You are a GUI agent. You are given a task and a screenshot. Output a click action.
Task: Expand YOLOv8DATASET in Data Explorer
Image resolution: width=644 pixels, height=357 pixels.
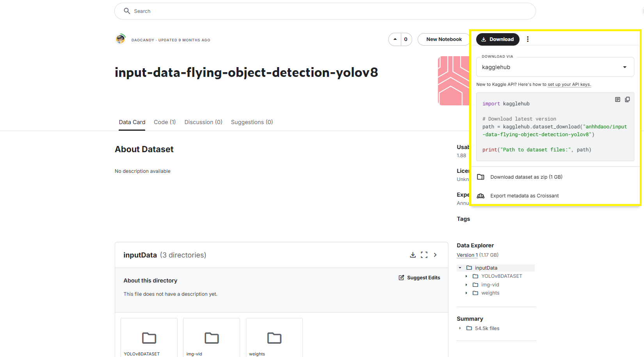466,276
